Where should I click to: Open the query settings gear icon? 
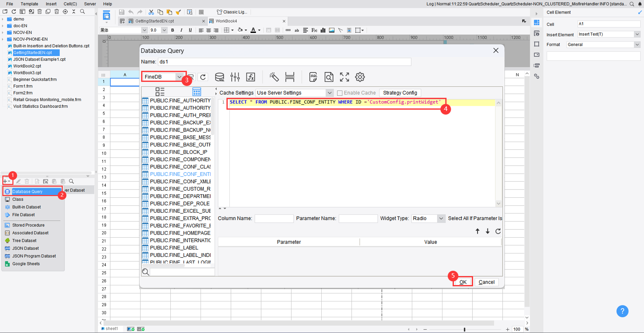(x=360, y=77)
